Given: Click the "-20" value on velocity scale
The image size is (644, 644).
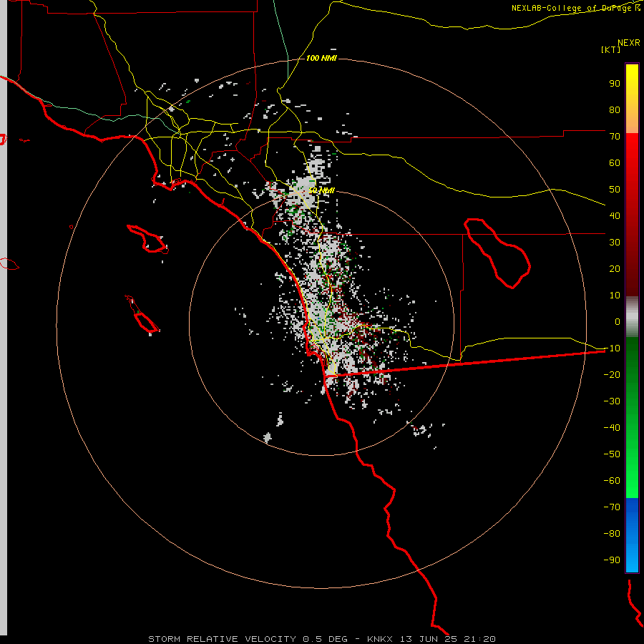Looking at the screenshot, I should pyautogui.click(x=612, y=374).
